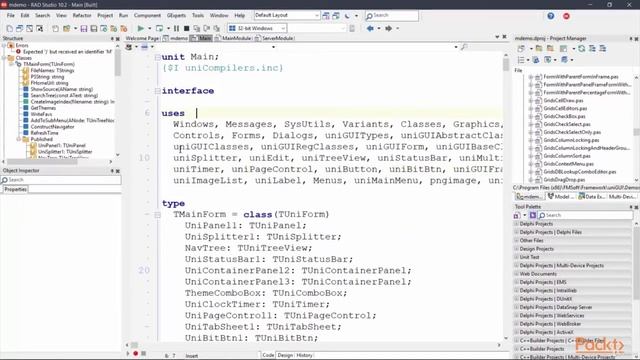Screen dimensions: 640x360
Task: Expand the GridsCellDraw.pas node
Action: (531, 100)
